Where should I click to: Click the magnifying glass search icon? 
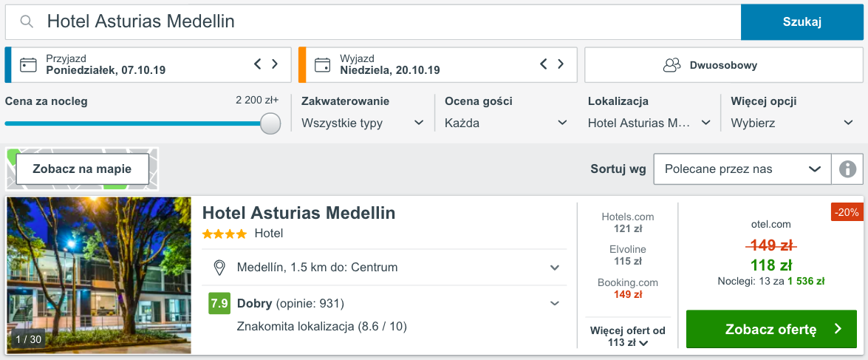click(x=27, y=22)
